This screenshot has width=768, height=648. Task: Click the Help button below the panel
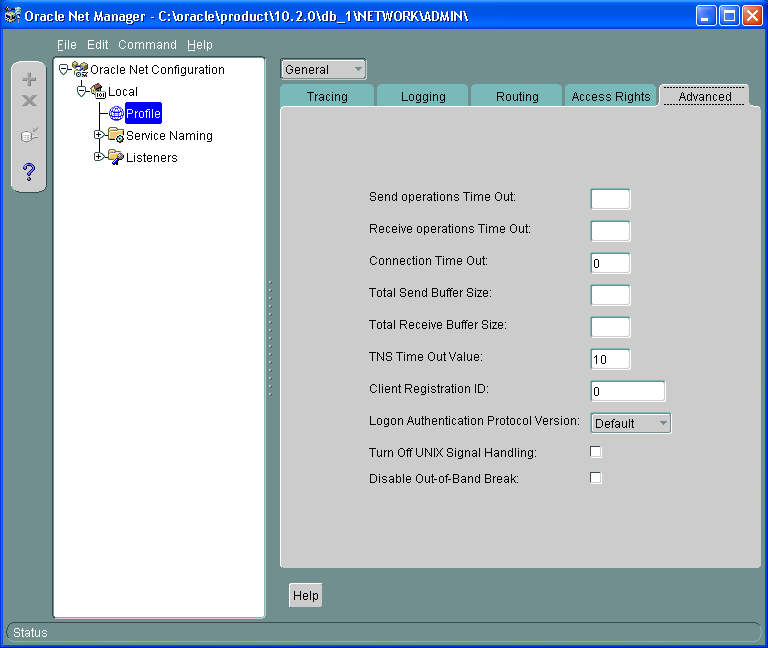(306, 595)
